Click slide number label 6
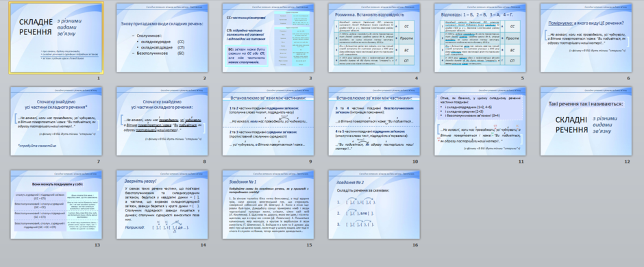Screen dimensions: 644x267 pos(629,78)
